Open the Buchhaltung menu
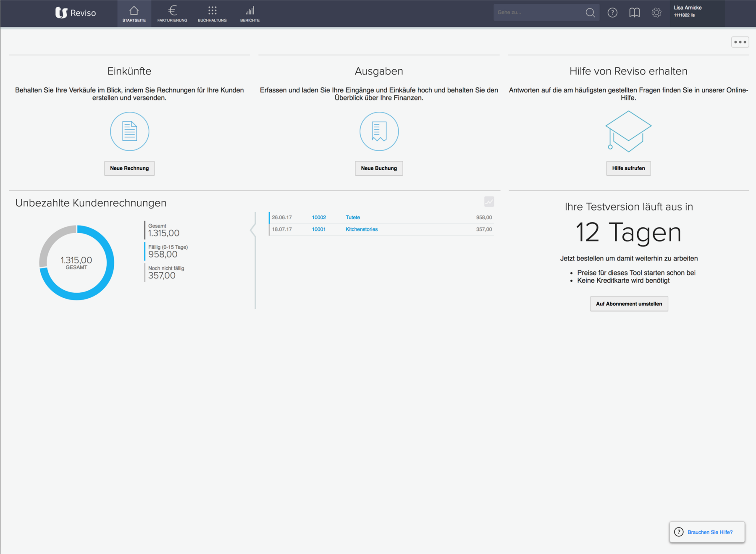 pyautogui.click(x=212, y=14)
